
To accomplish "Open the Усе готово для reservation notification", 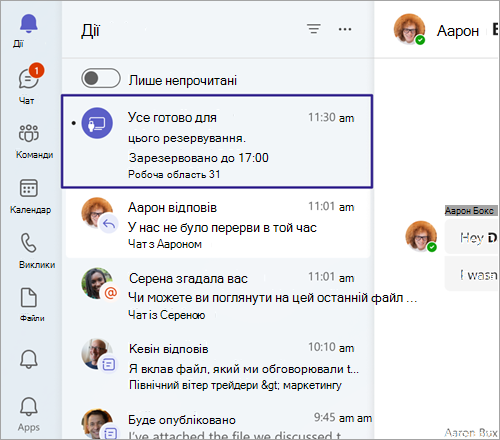I will tap(217, 141).
